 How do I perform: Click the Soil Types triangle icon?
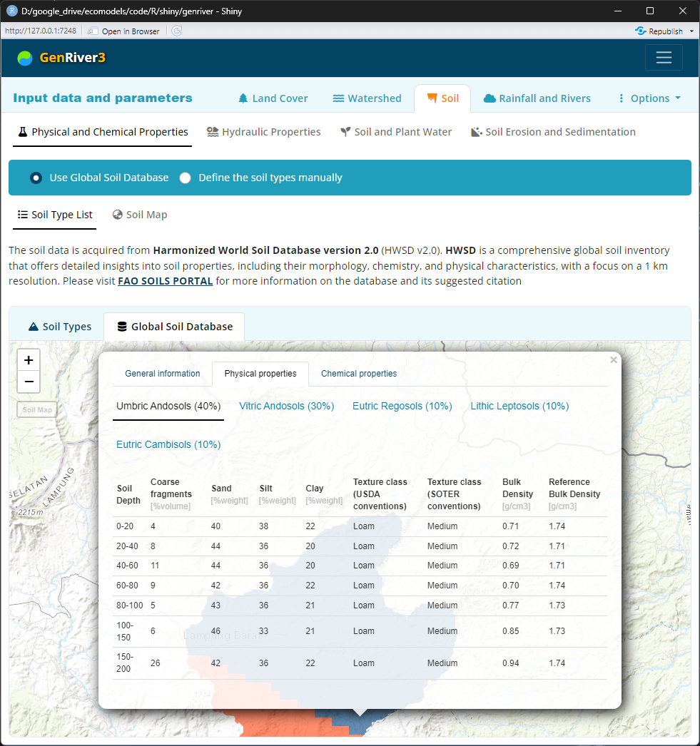[34, 327]
